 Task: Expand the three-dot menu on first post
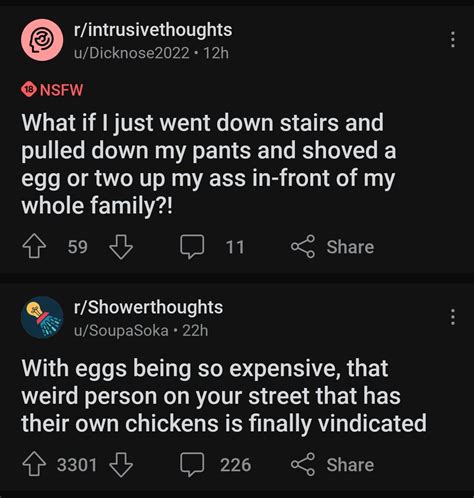(452, 40)
